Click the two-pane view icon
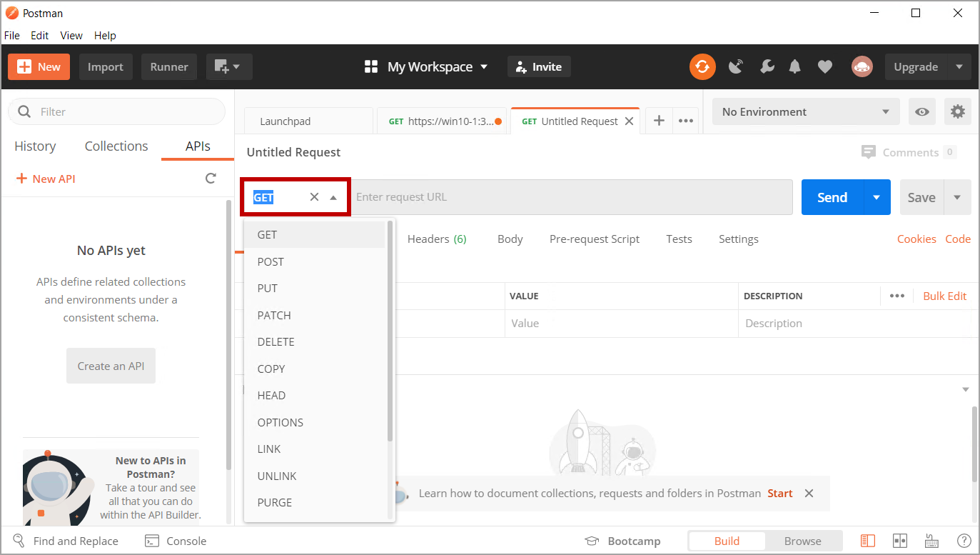Image resolution: width=980 pixels, height=555 pixels. coord(899,541)
